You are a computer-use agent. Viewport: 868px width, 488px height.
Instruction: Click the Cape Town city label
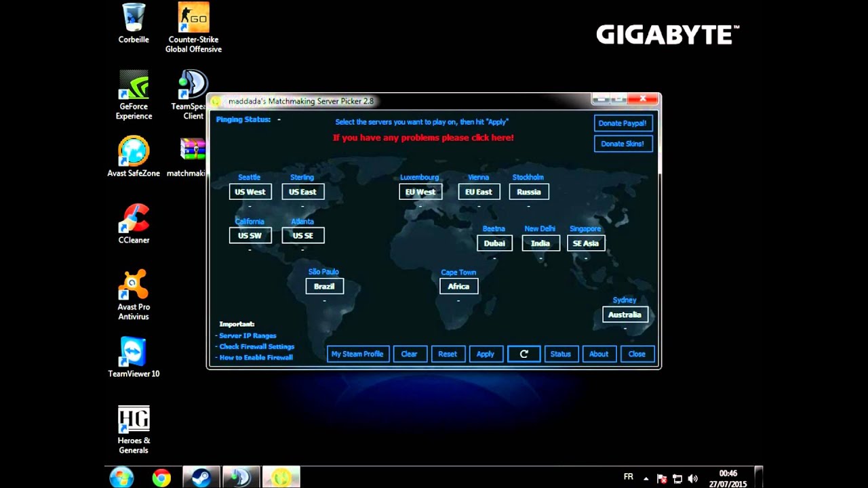click(458, 272)
